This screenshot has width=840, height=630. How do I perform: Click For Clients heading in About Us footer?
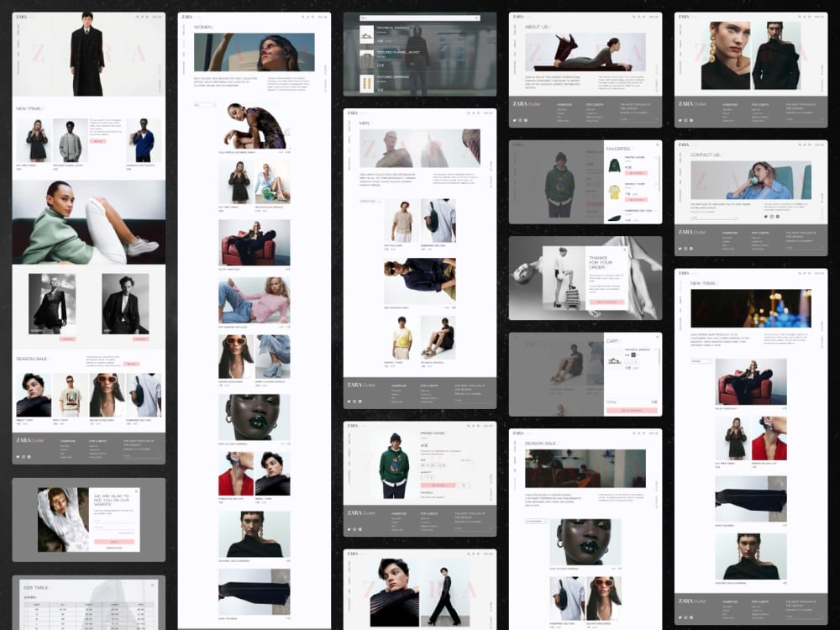(x=594, y=104)
